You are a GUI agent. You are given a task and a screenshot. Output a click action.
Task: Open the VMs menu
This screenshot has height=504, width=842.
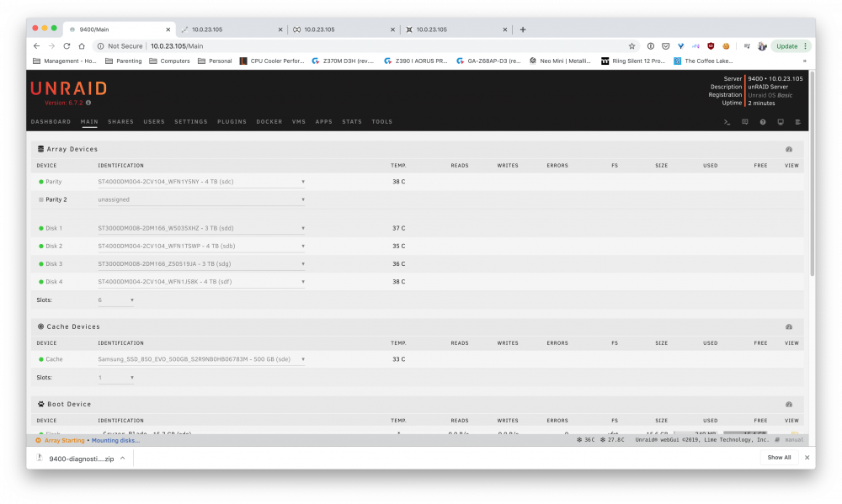pos(299,122)
